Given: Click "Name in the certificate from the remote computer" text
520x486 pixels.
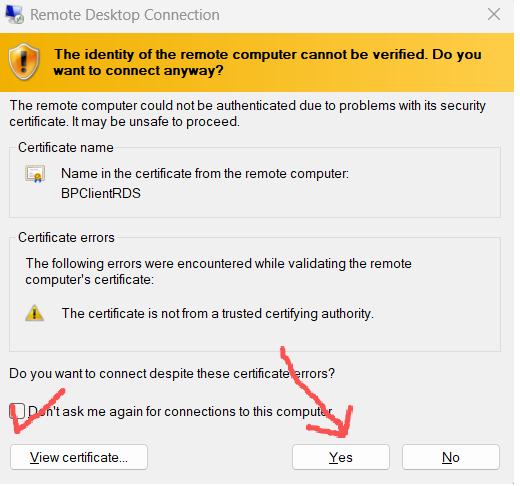Looking at the screenshot, I should (x=205, y=173).
